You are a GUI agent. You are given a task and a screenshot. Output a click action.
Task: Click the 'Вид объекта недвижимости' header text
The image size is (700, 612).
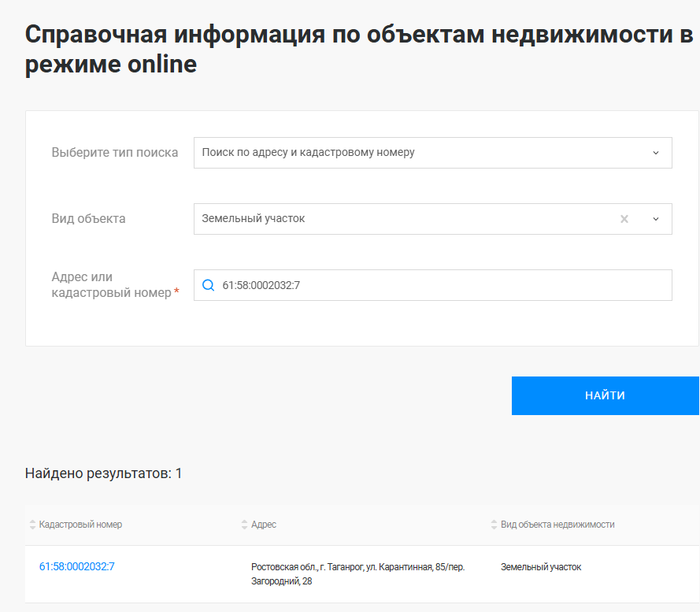[557, 525]
